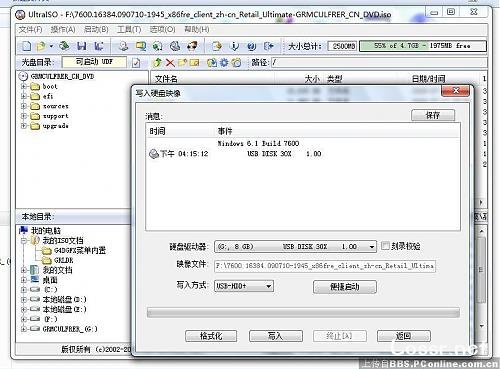Open the 文件(F) menu

click(30, 30)
